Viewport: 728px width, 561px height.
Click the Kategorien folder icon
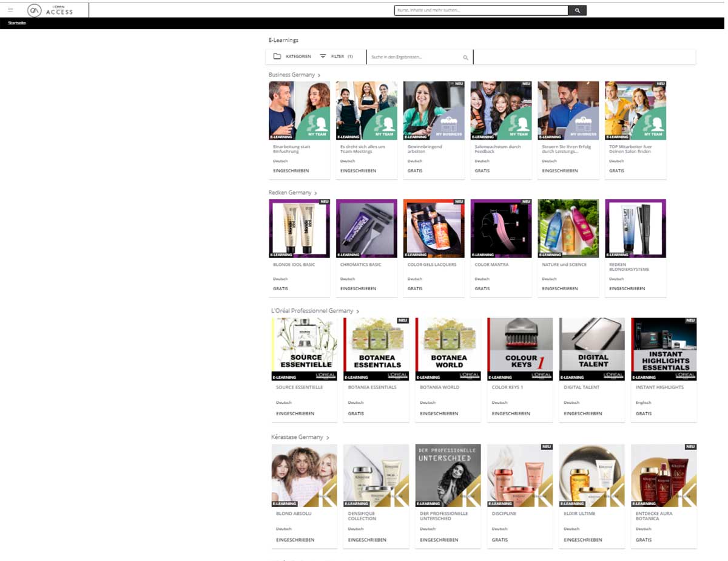277,56
